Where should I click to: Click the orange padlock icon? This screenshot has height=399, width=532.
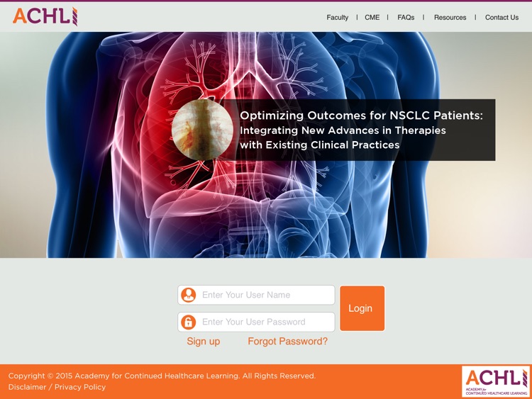(188, 322)
